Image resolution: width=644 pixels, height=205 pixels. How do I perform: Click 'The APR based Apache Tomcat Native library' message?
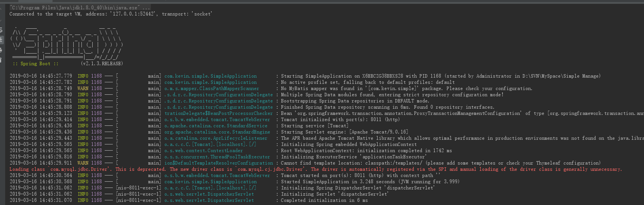[462, 138]
